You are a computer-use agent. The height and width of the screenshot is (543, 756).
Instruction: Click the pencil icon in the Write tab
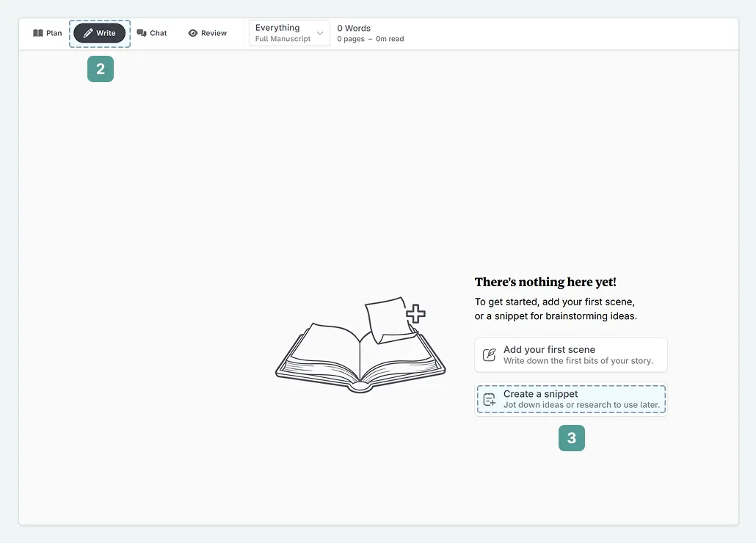(88, 33)
